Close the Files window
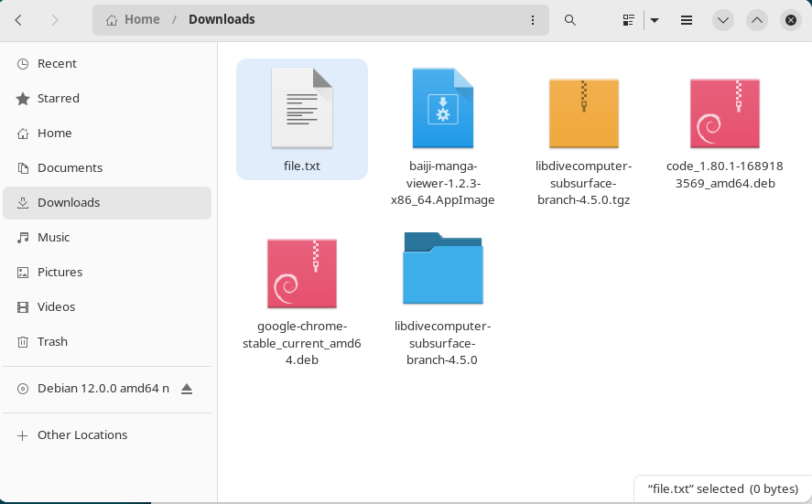812x504 pixels. coord(791,20)
